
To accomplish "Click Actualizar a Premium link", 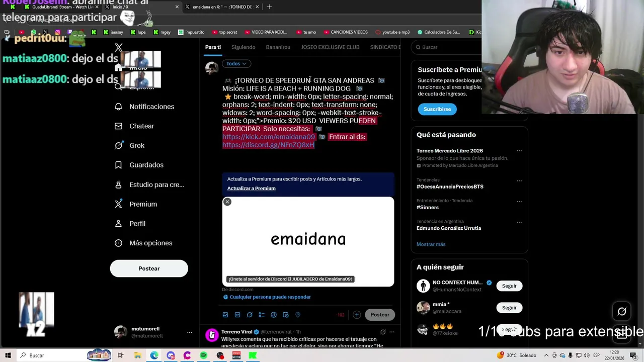I will tap(251, 189).
